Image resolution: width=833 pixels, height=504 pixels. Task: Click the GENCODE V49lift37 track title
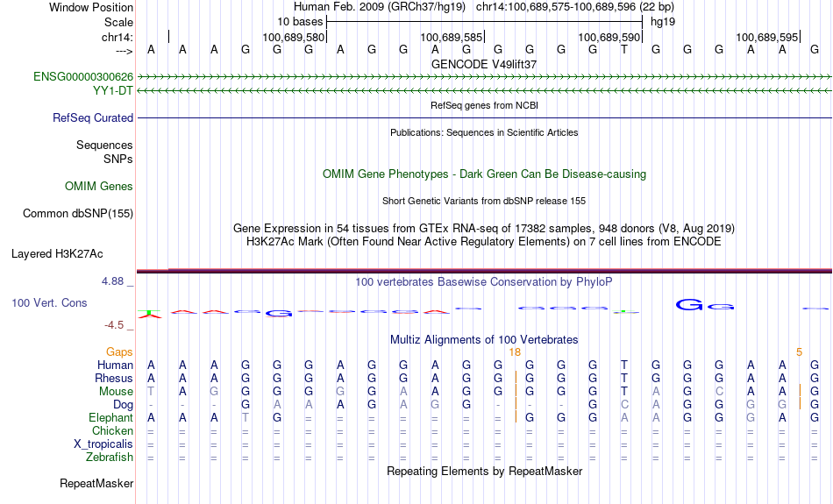[484, 64]
